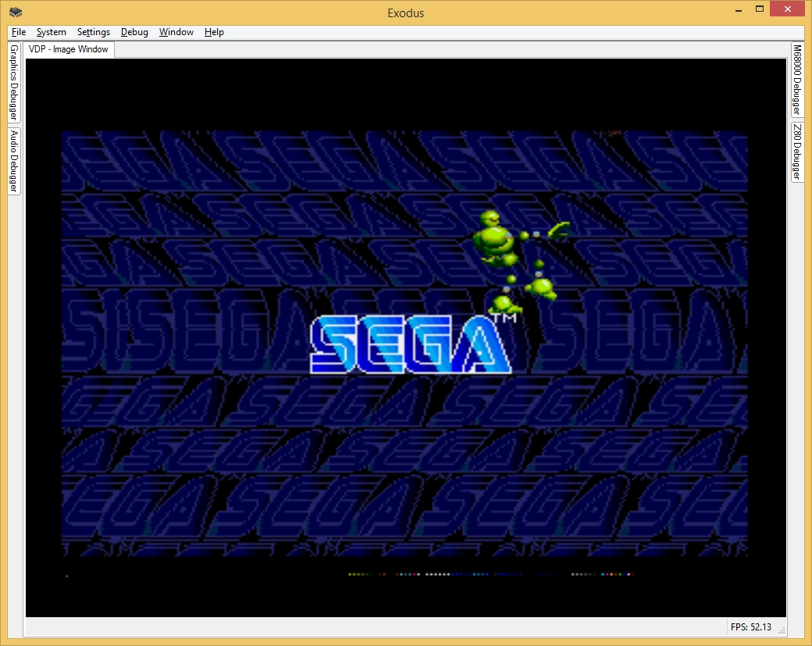Click the Exodus title bar text
This screenshot has height=646, width=812.
click(406, 12)
